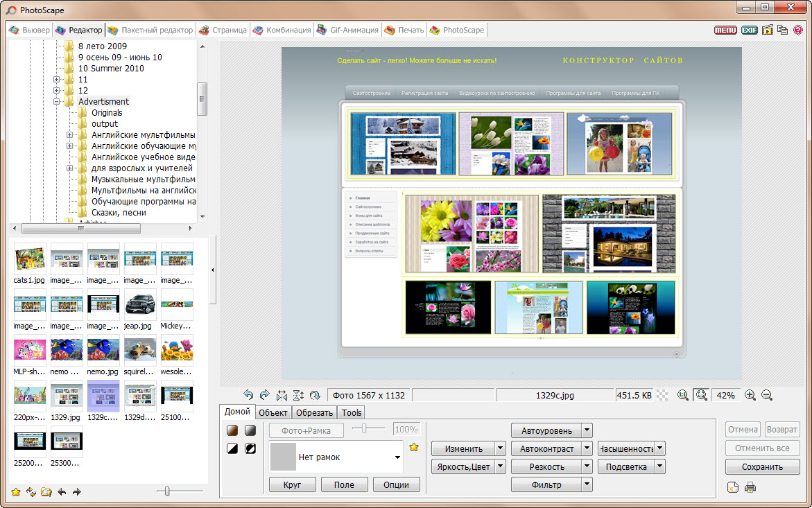
Task: Click the printer icon below Сохранить
Action: coord(750,487)
